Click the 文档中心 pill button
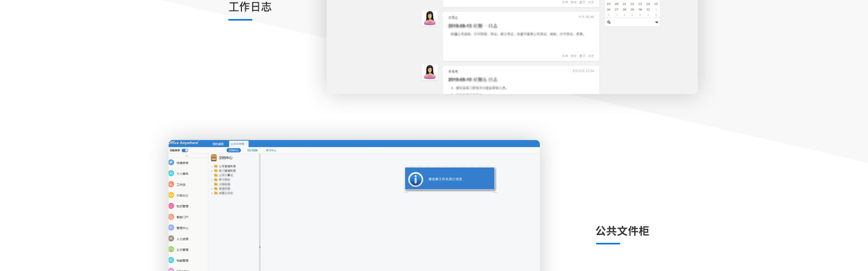868x271 pixels. click(x=234, y=150)
